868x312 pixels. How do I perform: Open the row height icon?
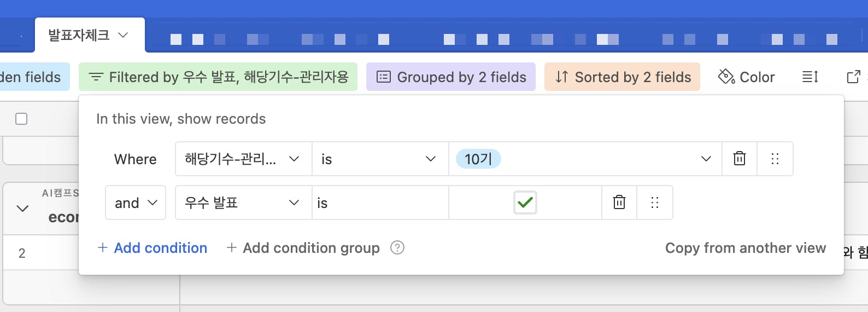(810, 77)
